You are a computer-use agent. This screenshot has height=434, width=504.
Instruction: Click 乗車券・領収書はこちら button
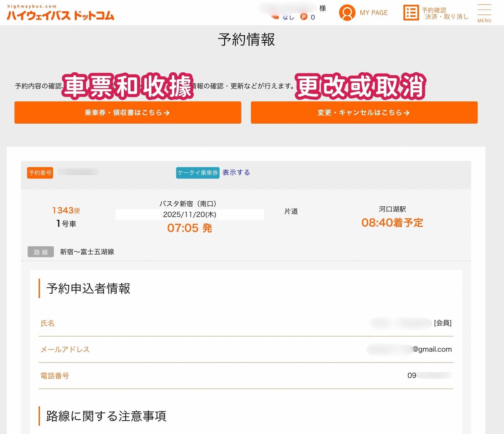point(128,113)
